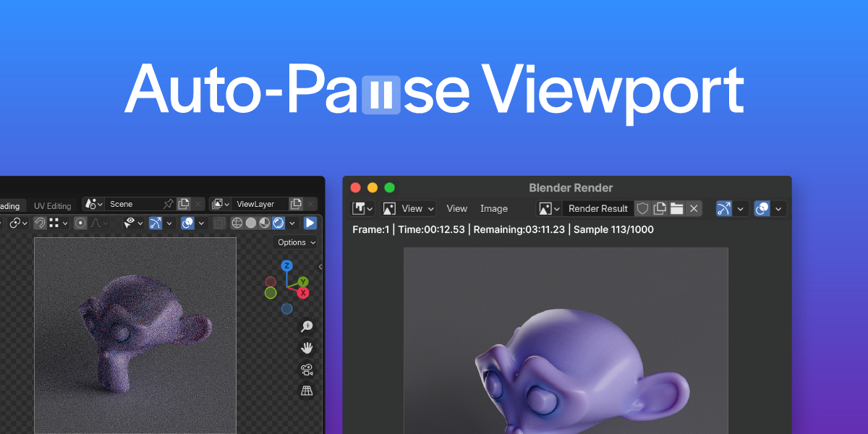Unlink Render Result with X icon
Viewport: 868px width, 434px height.
click(x=694, y=208)
